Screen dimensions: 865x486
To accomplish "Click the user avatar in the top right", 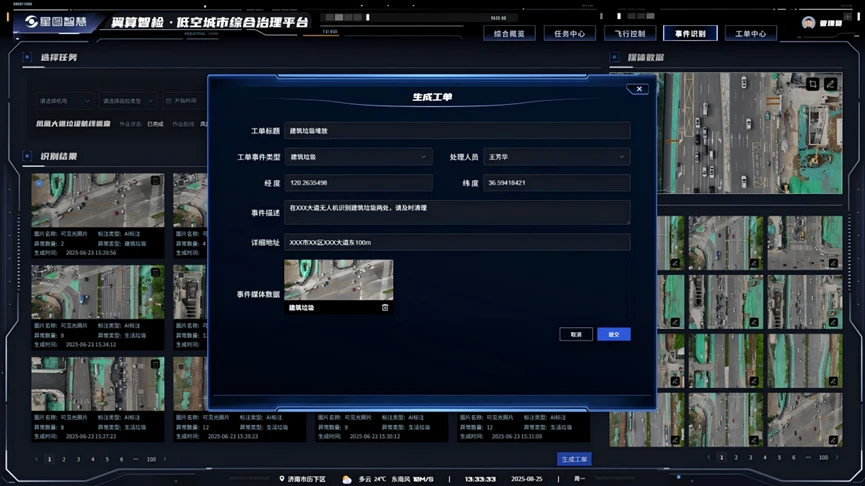I will (808, 23).
